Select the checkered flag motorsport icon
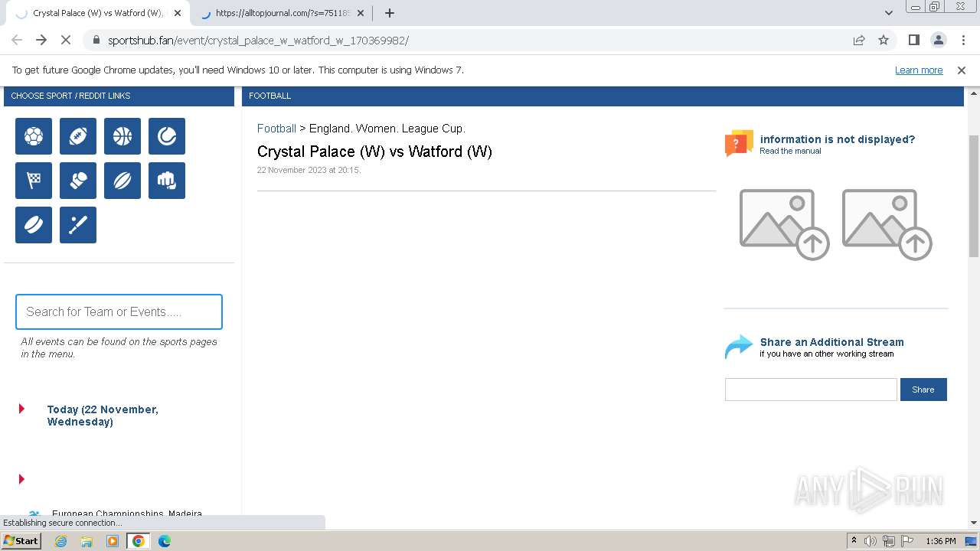 pos(34,181)
